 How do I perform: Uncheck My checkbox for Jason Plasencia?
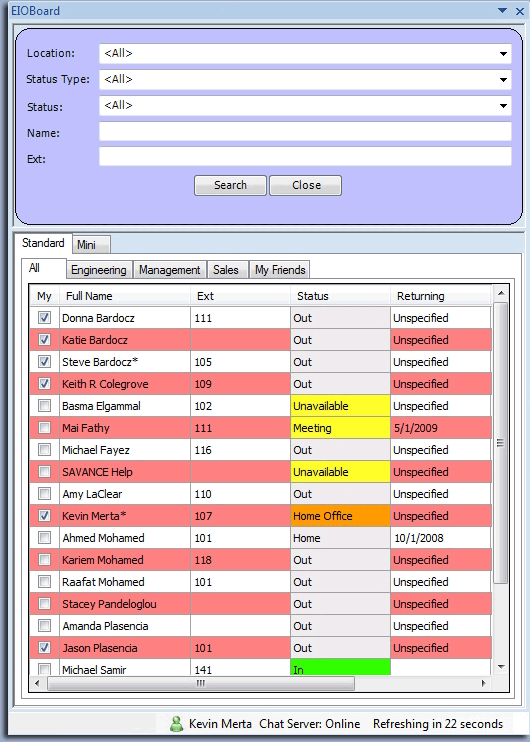44,648
